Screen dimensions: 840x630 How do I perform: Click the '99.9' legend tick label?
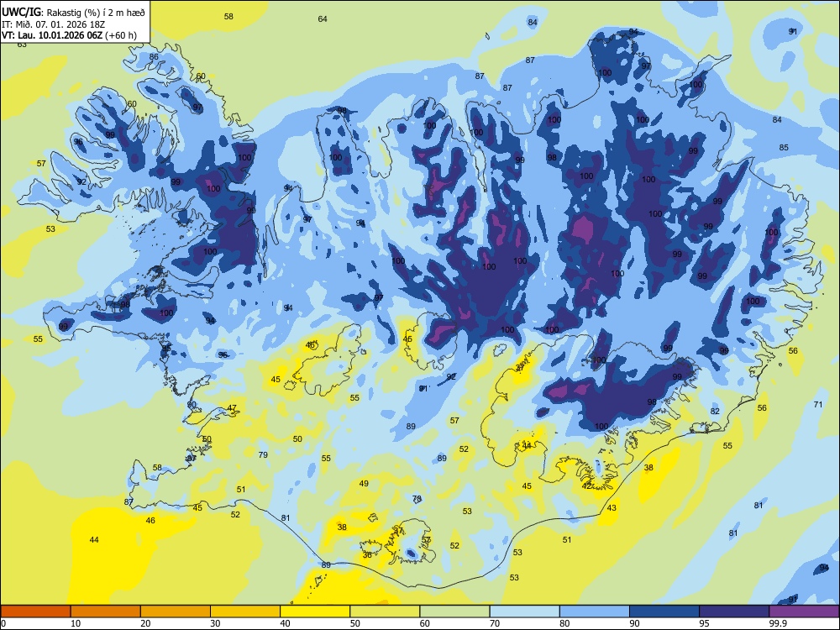point(778,623)
